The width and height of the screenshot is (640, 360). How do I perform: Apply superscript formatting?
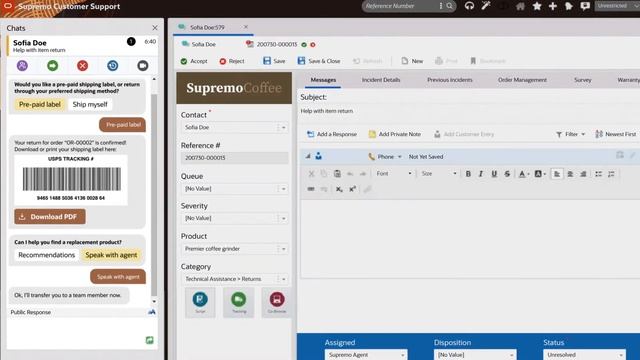point(353,189)
